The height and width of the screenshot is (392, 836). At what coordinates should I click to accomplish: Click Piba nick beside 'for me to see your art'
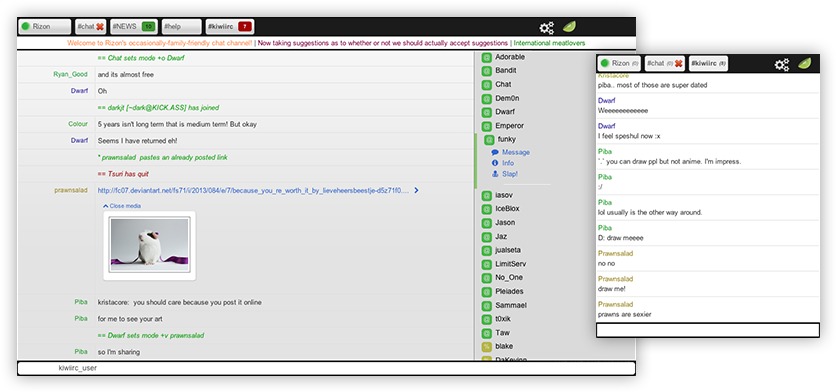pyautogui.click(x=81, y=319)
